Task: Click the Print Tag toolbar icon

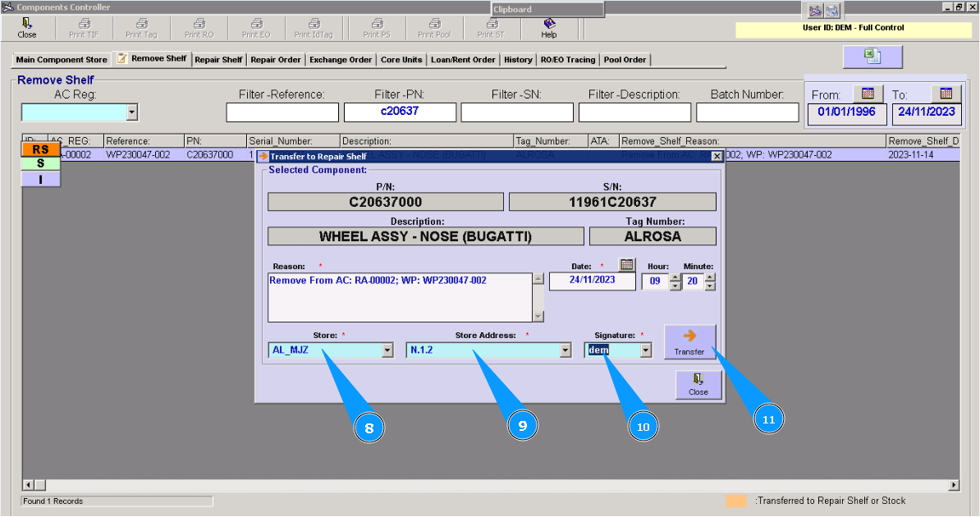Action: [141, 28]
